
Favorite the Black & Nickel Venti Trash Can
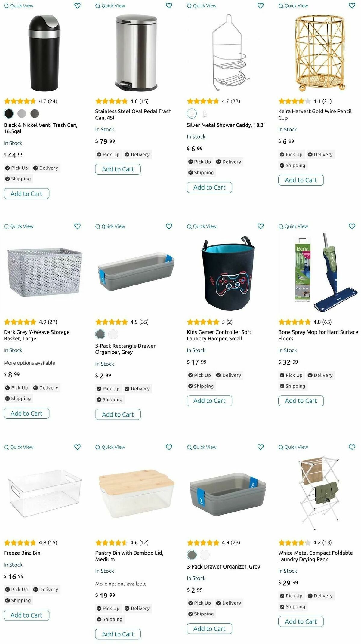77,6
